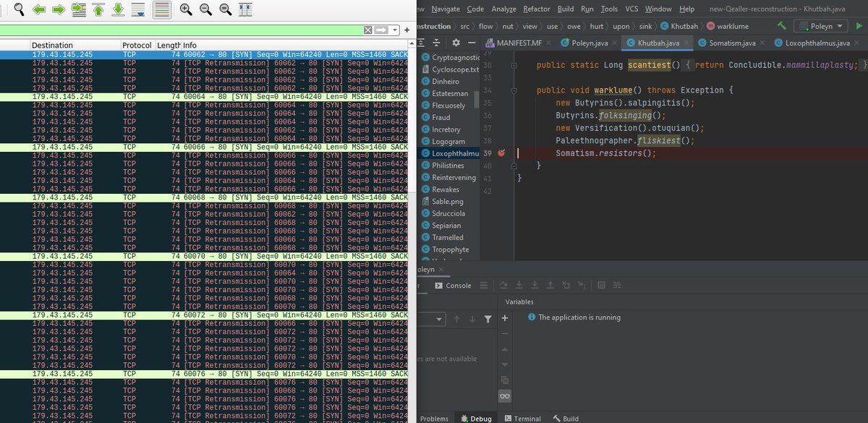This screenshot has width=868, height=423.
Task: Open the Wireshark filter history dropdown
Action: click(396, 30)
